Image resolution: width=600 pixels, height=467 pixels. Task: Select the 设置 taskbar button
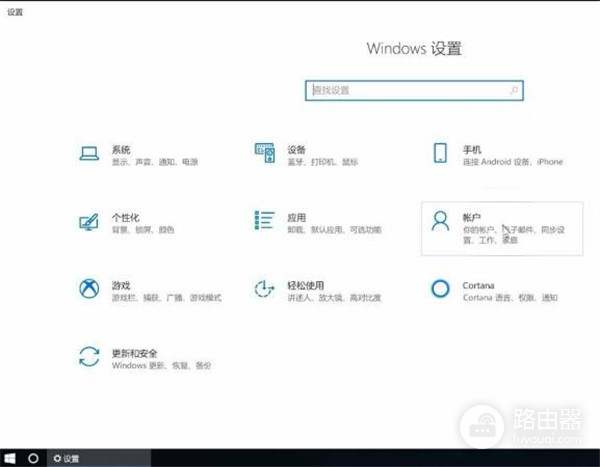click(99, 458)
